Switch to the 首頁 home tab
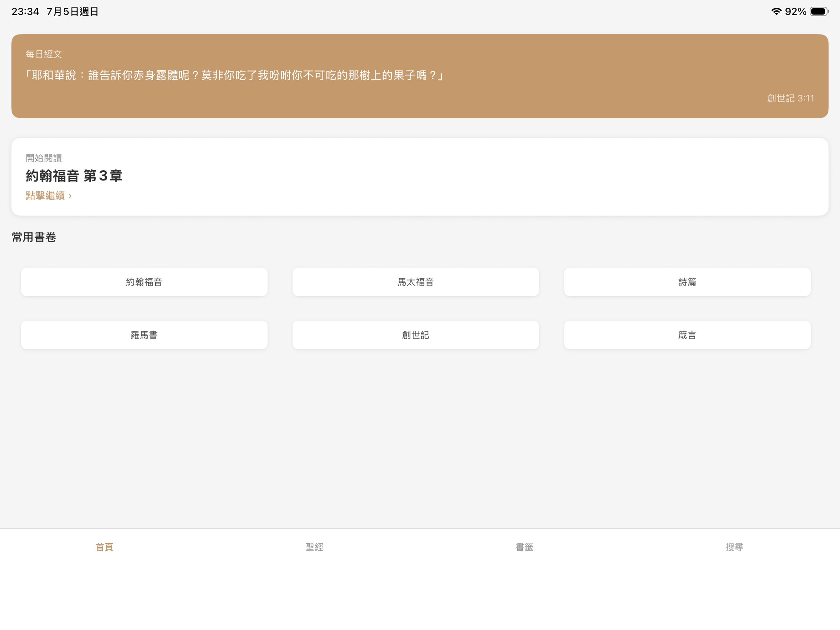The width and height of the screenshot is (840, 630). click(104, 547)
